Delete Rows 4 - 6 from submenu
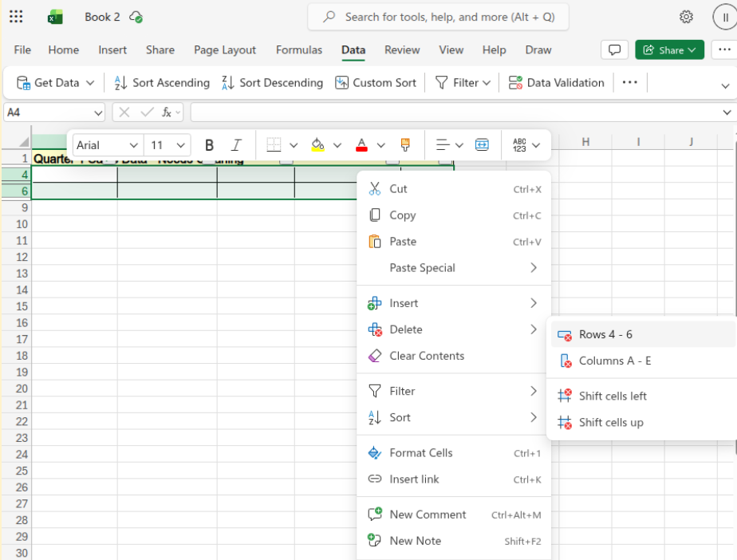This screenshot has width=737, height=560. 606,334
